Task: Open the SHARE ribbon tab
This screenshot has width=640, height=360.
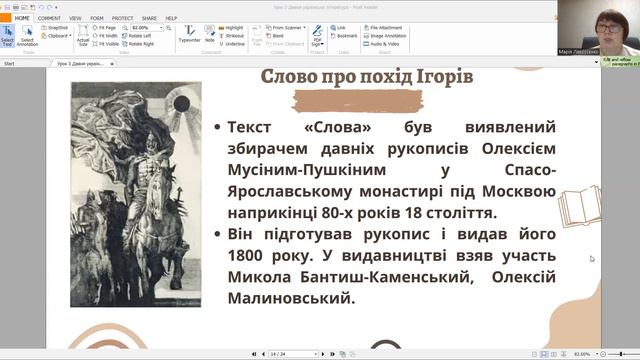Action: pyautogui.click(x=149, y=18)
